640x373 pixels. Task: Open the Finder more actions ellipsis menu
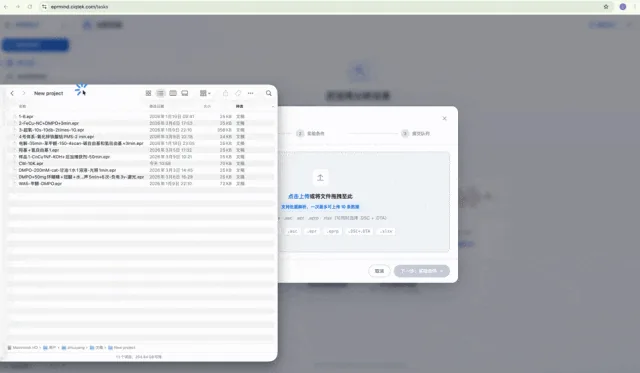click(251, 93)
